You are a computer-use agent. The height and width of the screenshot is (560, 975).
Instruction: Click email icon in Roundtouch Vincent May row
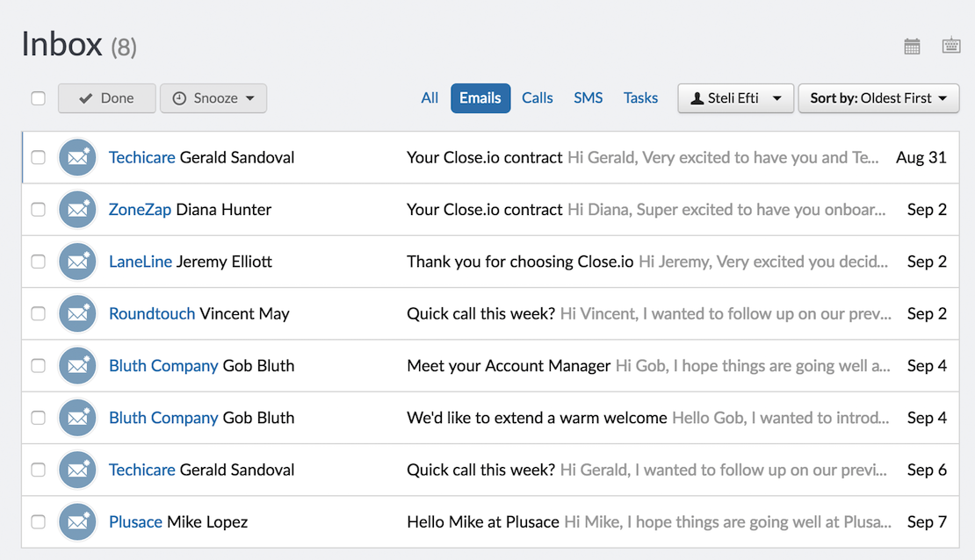(x=77, y=314)
